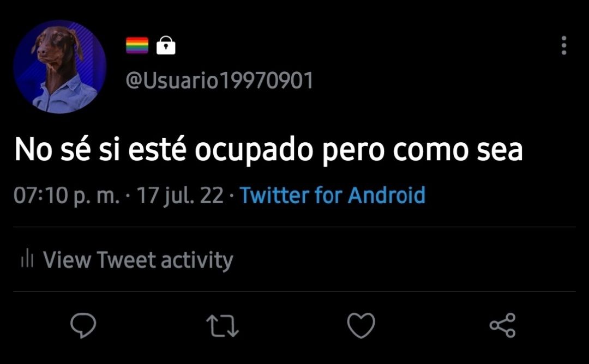Image resolution: width=589 pixels, height=364 pixels.
Task: Click the padlock protected account icon
Action: pyautogui.click(x=166, y=45)
